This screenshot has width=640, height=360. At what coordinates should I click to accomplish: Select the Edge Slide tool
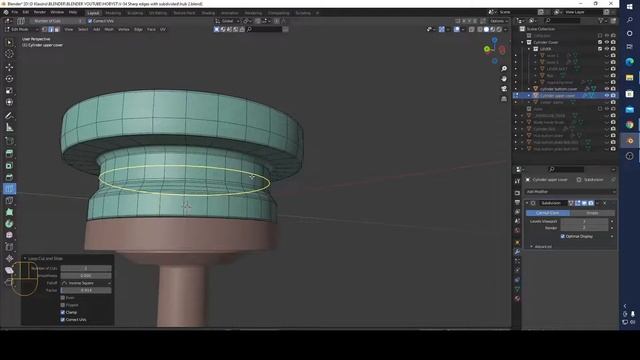9,247
